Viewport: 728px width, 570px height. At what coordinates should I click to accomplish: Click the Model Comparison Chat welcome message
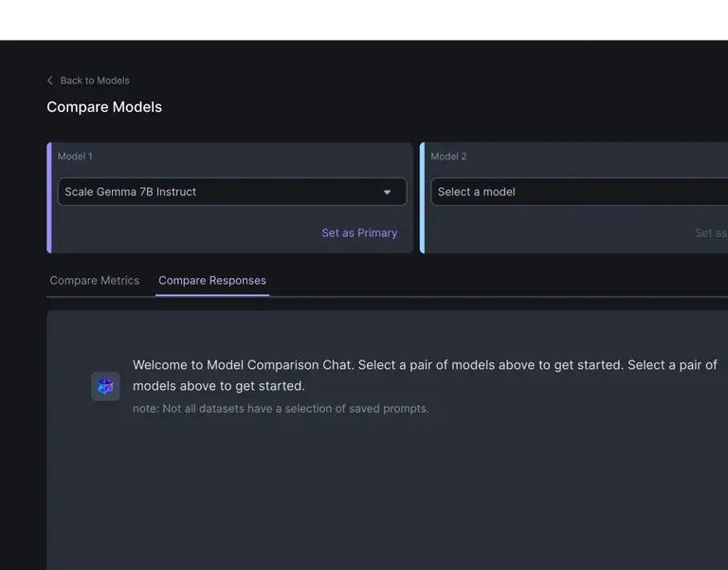click(425, 375)
